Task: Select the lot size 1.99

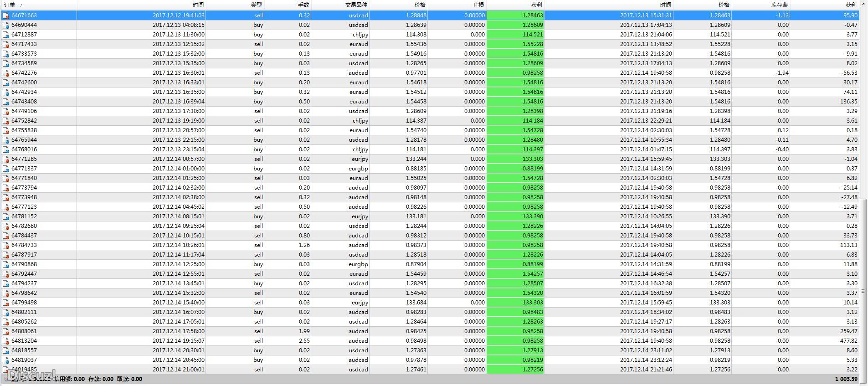Action: pyautogui.click(x=304, y=331)
